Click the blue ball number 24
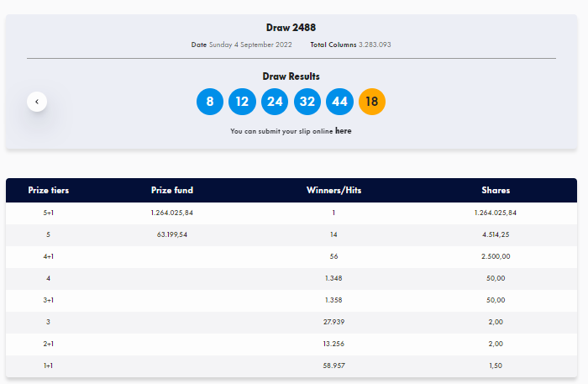This screenshot has height=384, width=588. pos(275,102)
